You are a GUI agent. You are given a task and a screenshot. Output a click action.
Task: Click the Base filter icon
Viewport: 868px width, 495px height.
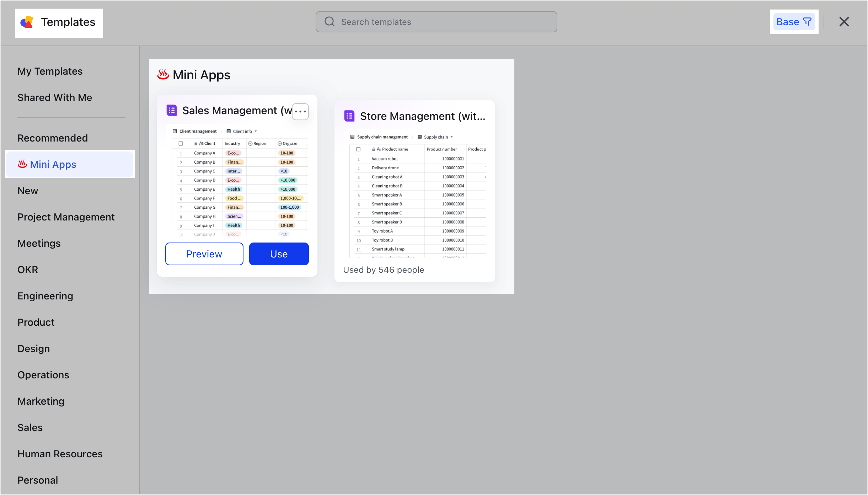click(x=807, y=21)
